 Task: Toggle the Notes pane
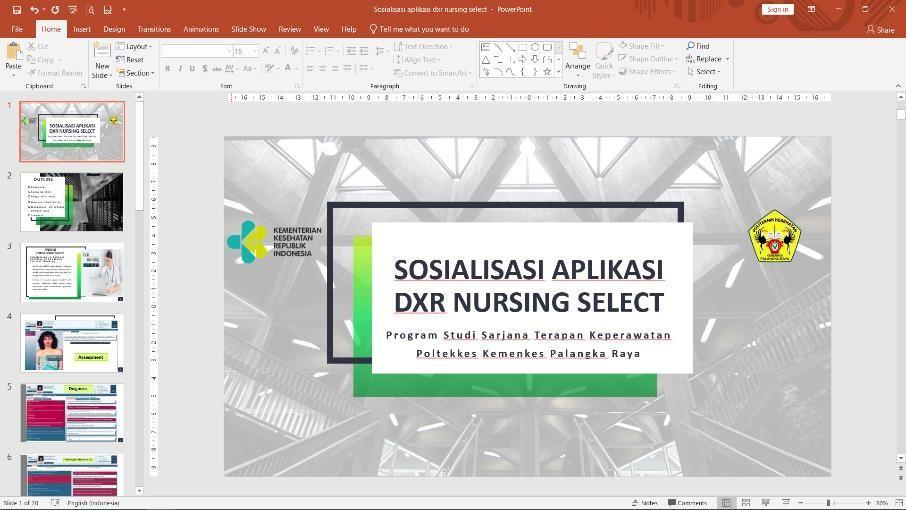pyautogui.click(x=645, y=503)
